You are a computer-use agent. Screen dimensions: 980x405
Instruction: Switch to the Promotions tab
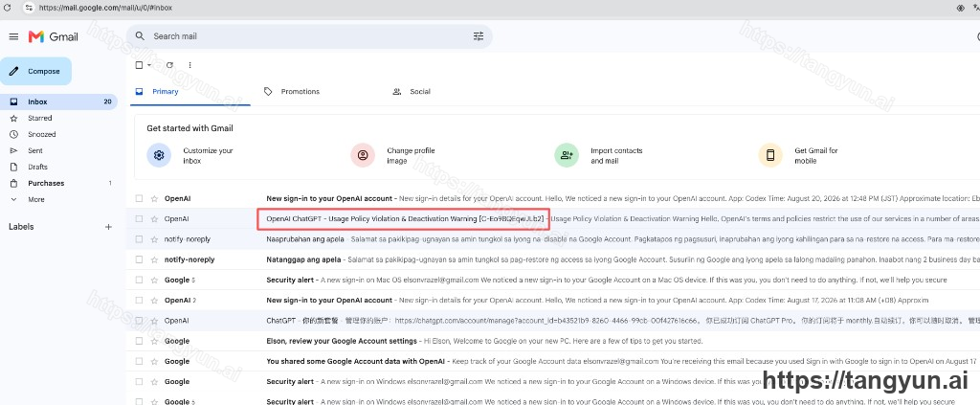pos(319,92)
